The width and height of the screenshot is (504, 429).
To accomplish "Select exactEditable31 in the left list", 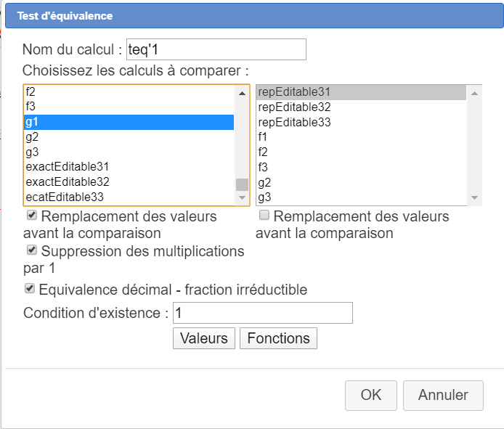I will (67, 167).
